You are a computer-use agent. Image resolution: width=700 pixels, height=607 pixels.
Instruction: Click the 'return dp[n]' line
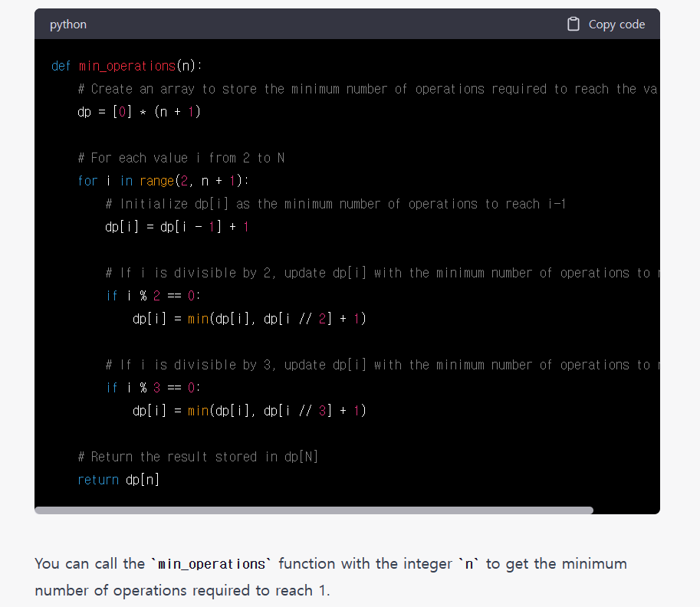pos(118,480)
